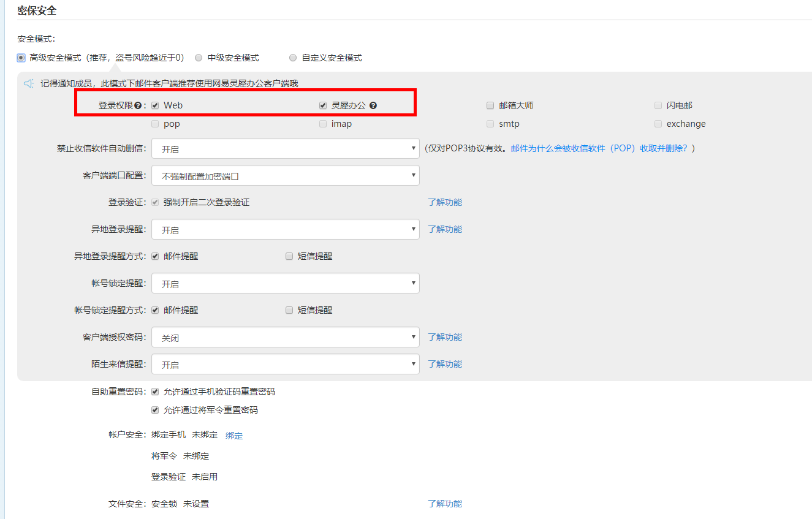Viewport: 812px width, 519px height.
Task: Toggle 允许通过将军令重置密码 checkbox
Action: 155,410
